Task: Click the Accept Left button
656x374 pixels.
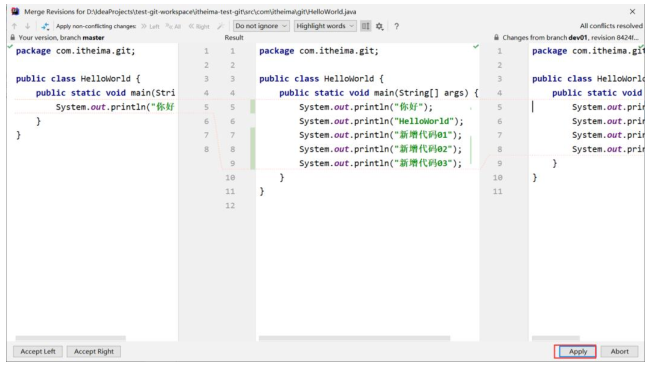Action: click(38, 351)
